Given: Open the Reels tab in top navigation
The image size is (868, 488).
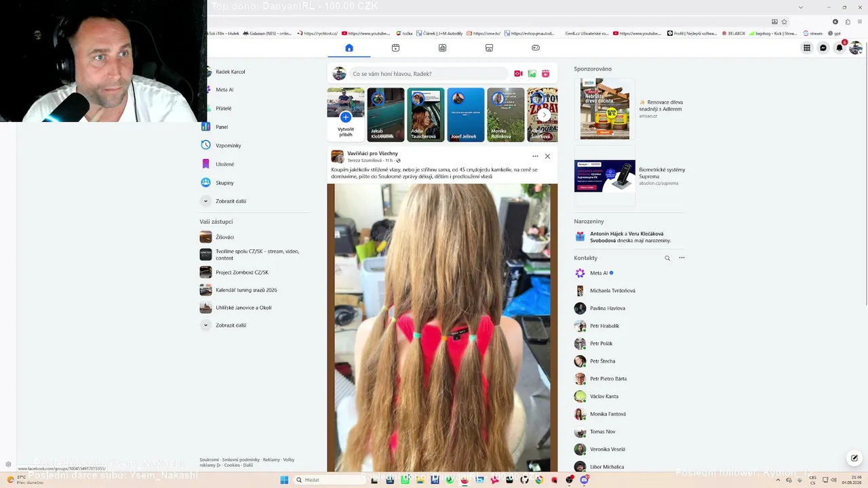Looking at the screenshot, I should coord(395,48).
